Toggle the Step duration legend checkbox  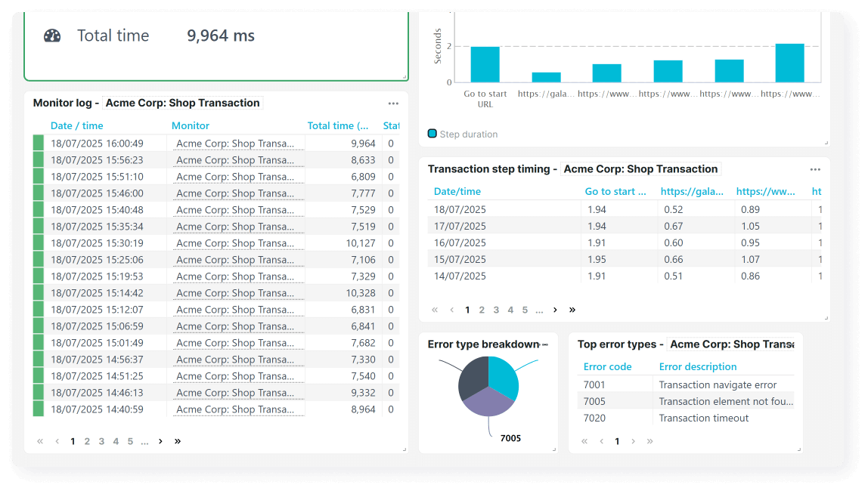[432, 133]
